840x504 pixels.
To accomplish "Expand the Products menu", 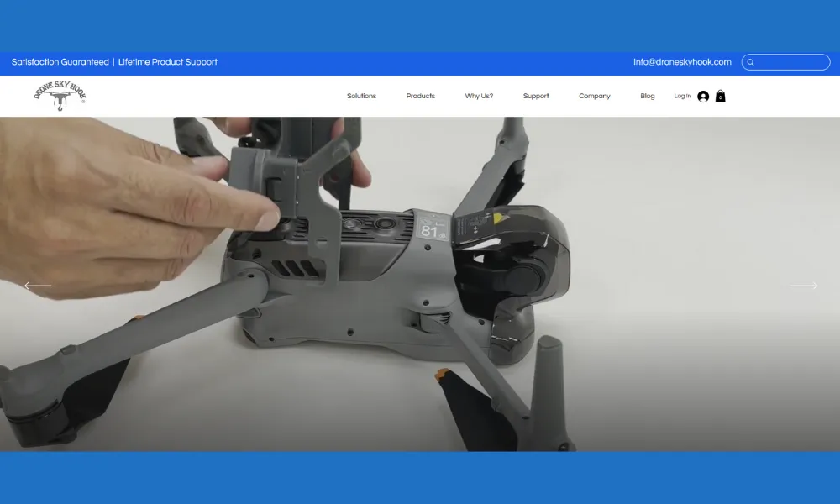I will pos(420,97).
